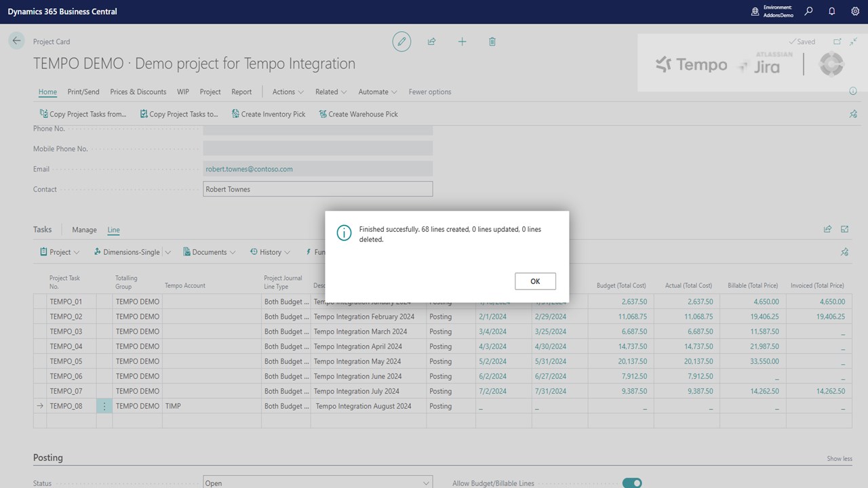868x488 pixels.
Task: Click the pin icon on action bar
Action: tap(853, 114)
